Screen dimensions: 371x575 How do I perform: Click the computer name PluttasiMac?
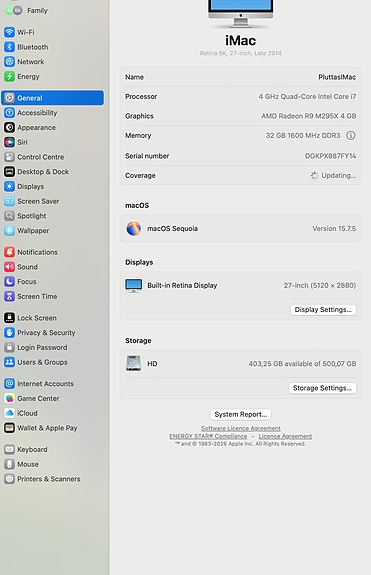[337, 77]
